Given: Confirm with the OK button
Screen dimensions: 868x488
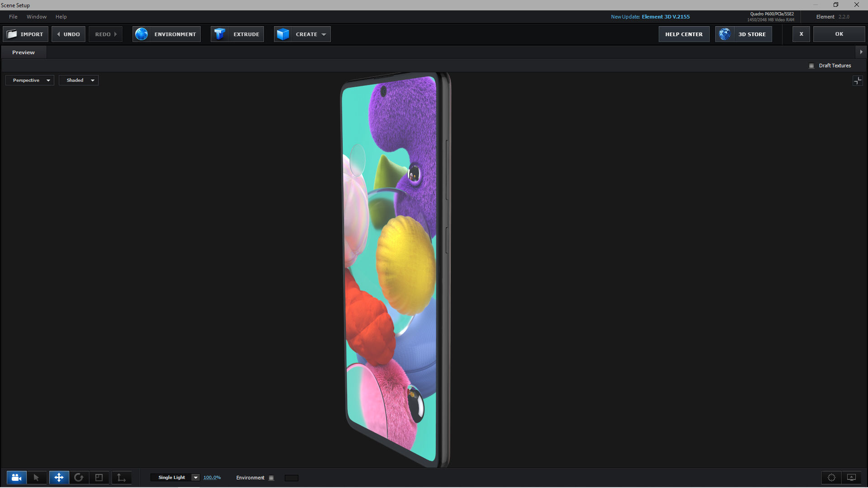Looking at the screenshot, I should coord(839,34).
